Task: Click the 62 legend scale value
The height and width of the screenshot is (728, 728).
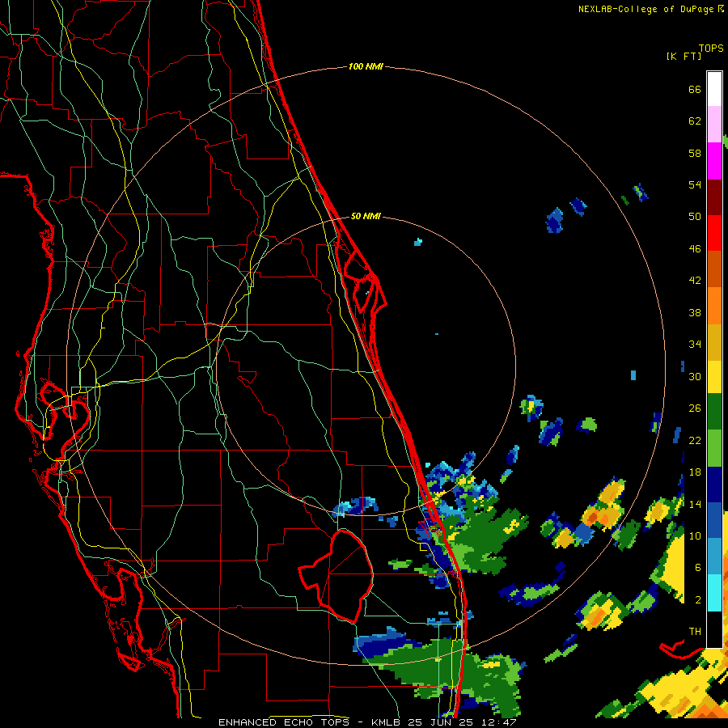Action: (695, 121)
